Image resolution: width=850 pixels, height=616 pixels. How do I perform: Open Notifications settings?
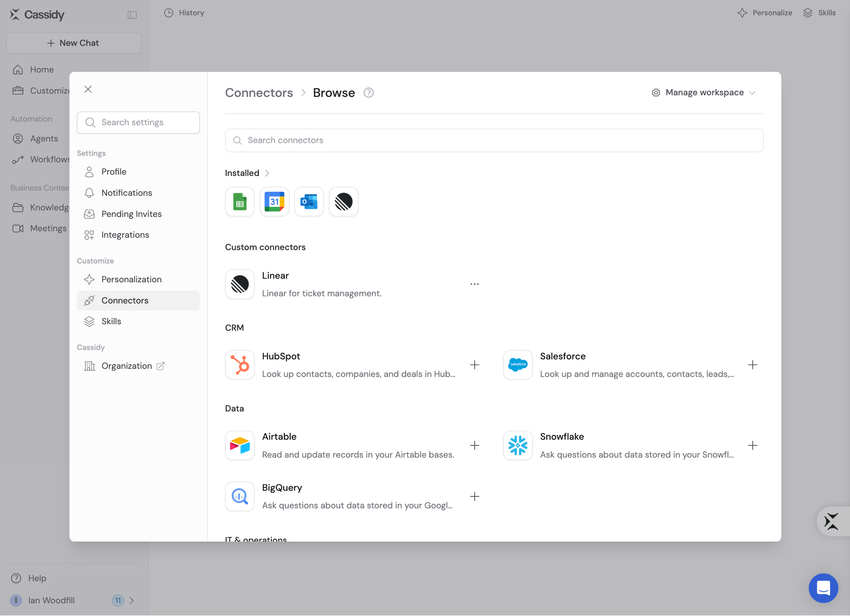coord(138,193)
